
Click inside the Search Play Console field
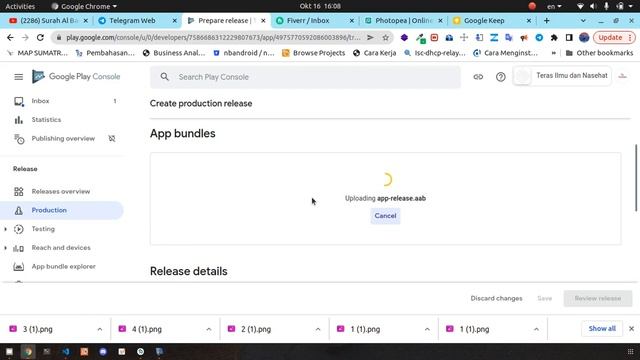[305, 77]
